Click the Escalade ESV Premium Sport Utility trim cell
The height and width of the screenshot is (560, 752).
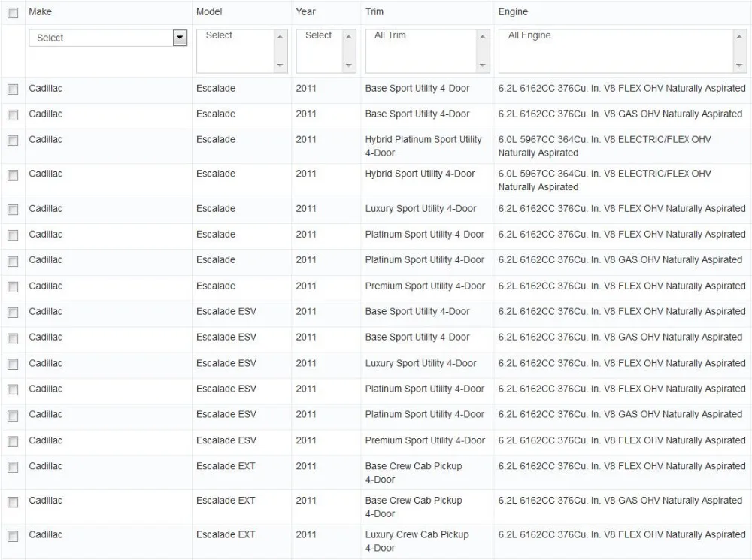(426, 440)
